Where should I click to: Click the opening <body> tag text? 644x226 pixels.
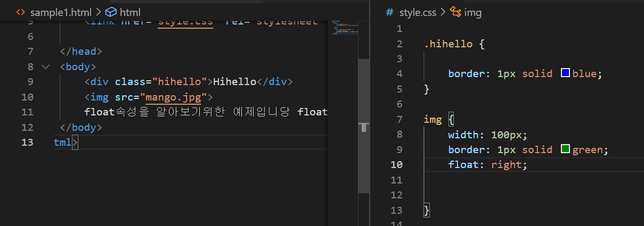(78, 67)
